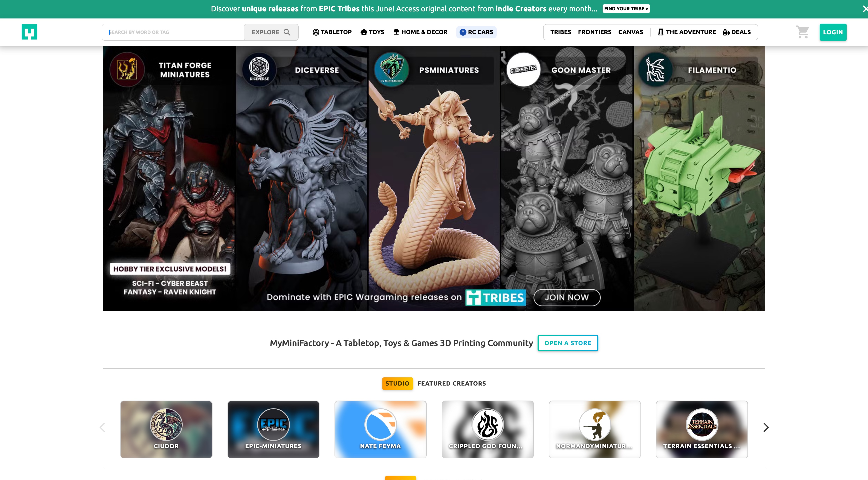868x480 pixels.
Task: Open Home & Decor category
Action: tap(420, 32)
